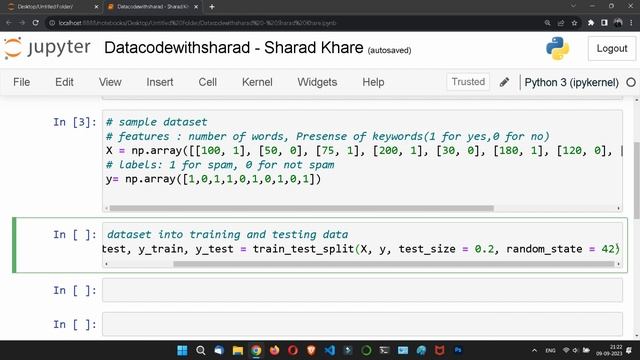This screenshot has height=360, width=640.
Task: Click the Logout button
Action: [x=611, y=49]
